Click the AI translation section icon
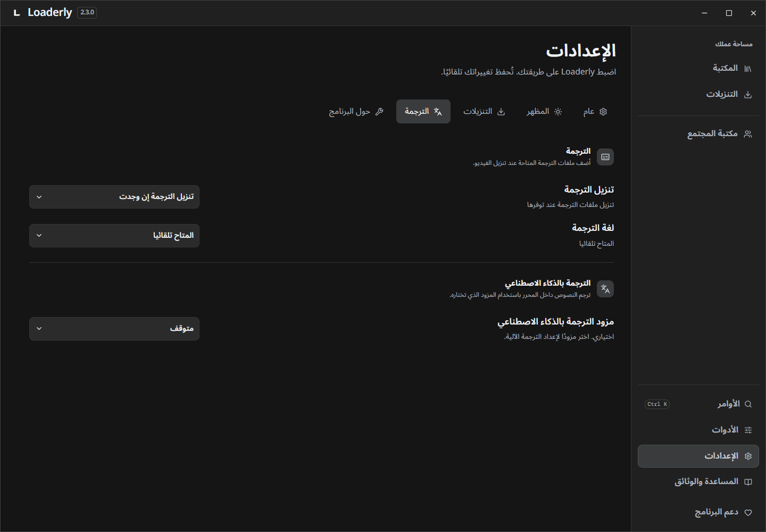Image resolution: width=766 pixels, height=532 pixels. click(x=605, y=289)
